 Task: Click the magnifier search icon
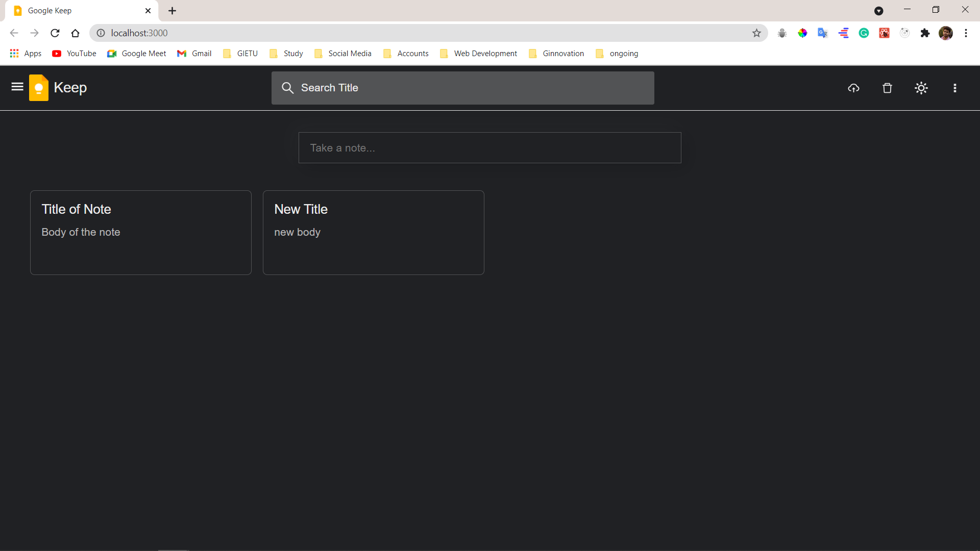coord(287,88)
